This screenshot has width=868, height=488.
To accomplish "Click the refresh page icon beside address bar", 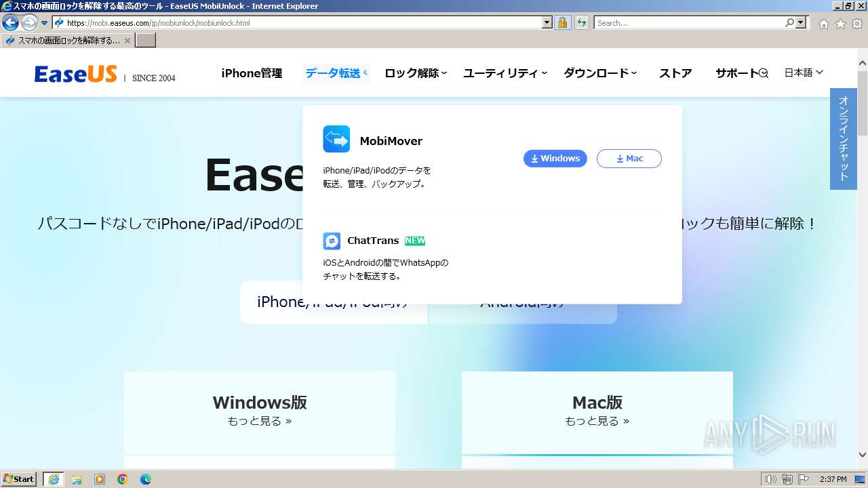I will [x=581, y=22].
